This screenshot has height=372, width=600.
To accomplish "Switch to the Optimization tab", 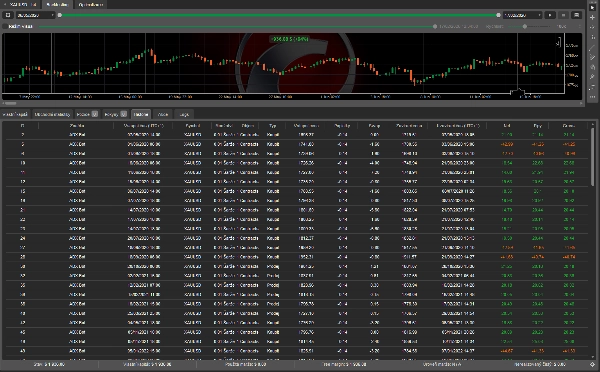I will [x=91, y=5].
